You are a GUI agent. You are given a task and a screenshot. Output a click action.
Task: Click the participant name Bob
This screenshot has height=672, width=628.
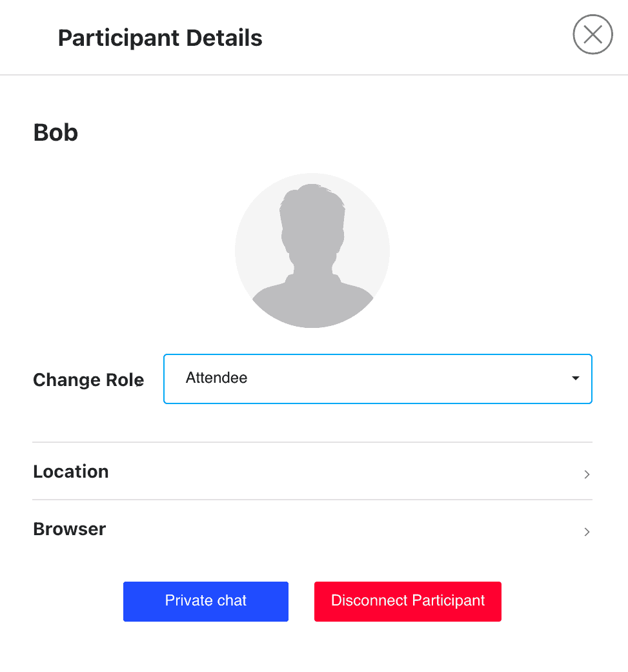point(55,132)
